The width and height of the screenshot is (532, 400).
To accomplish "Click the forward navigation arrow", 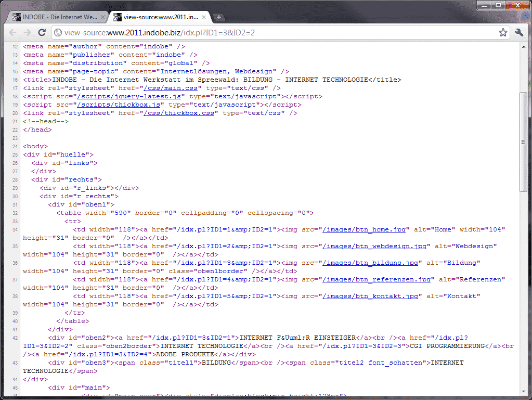I will click(x=27, y=33).
